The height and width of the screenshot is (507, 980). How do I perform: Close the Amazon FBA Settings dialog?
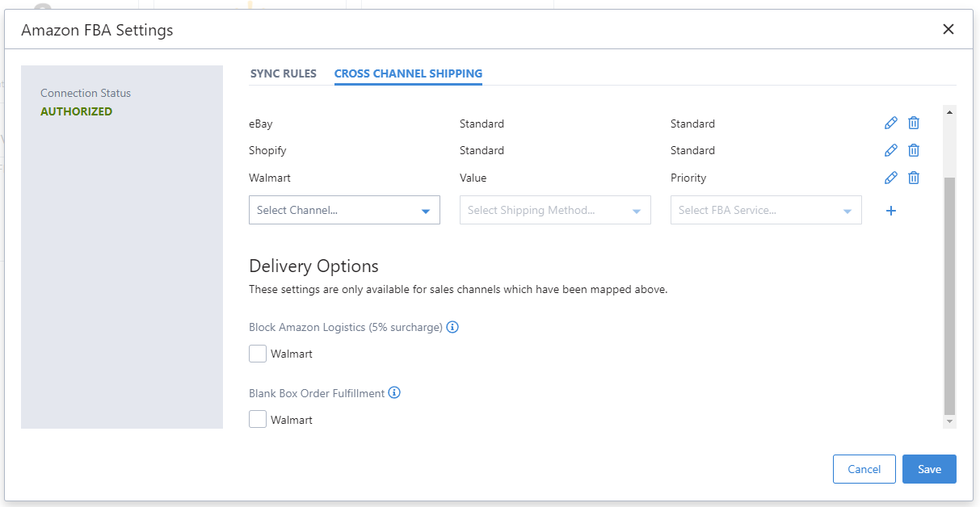pos(948,30)
